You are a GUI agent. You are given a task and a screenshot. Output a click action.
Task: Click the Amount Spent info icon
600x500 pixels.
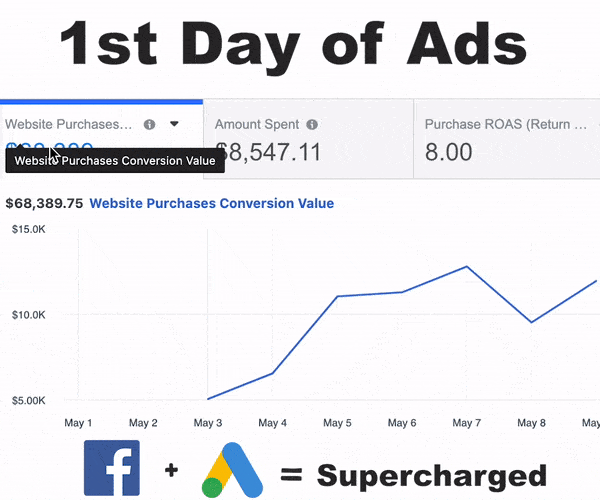pyautogui.click(x=312, y=124)
